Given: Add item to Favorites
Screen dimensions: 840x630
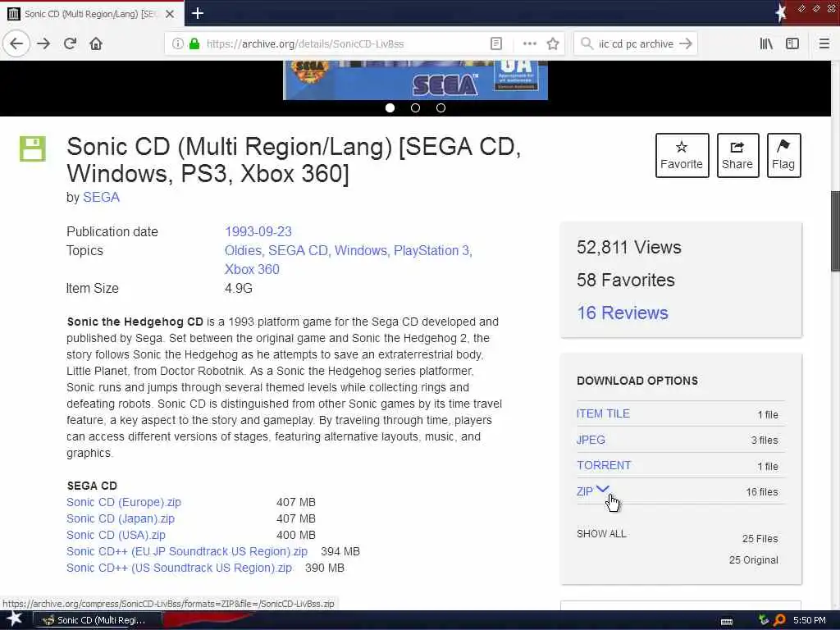Looking at the screenshot, I should 682,155.
